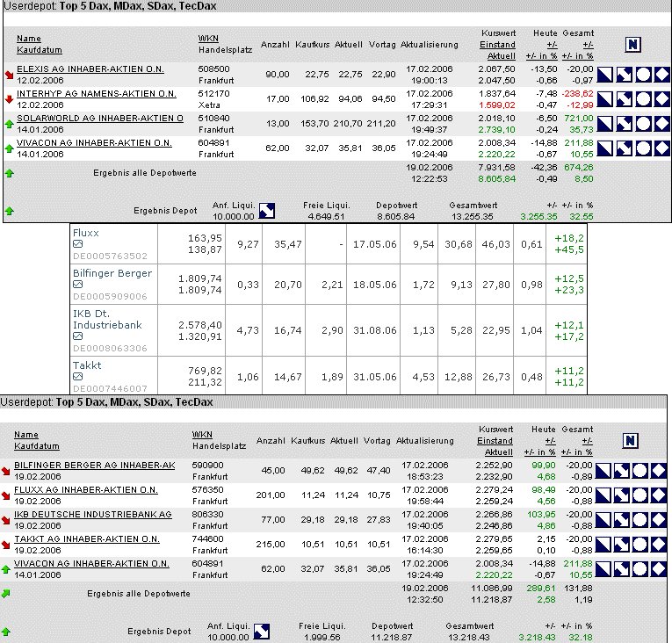
Task: Click the date cell 31.08.06
Action: coord(374,330)
